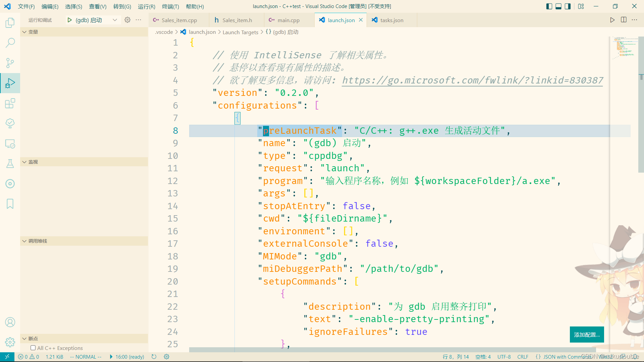Open the Source Control view
Viewport: 644px width, 362px height.
(10, 63)
